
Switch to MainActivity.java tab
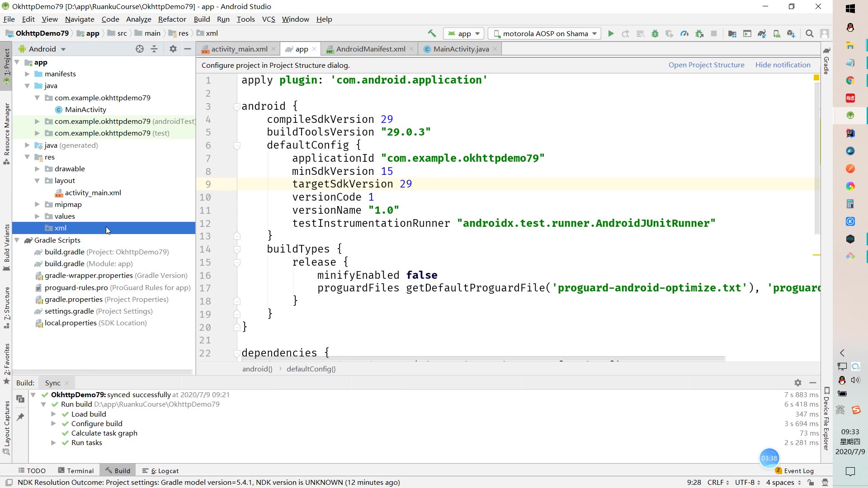[x=461, y=49]
